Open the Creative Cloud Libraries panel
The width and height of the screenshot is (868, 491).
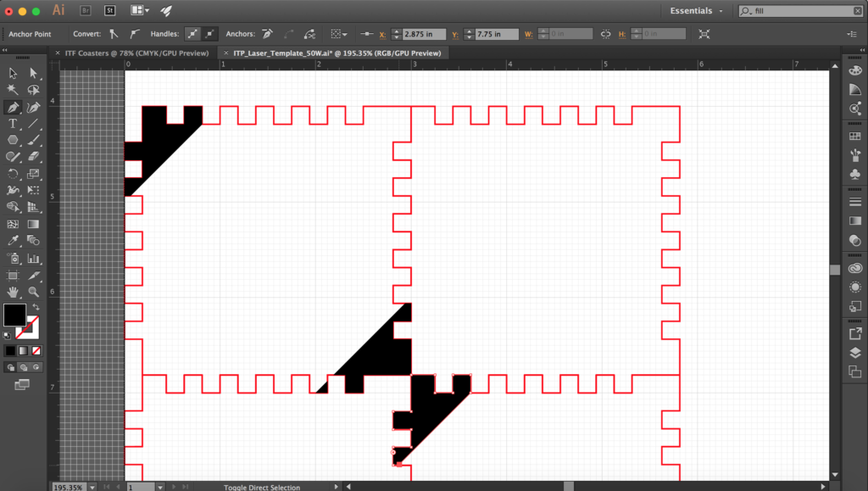855,269
